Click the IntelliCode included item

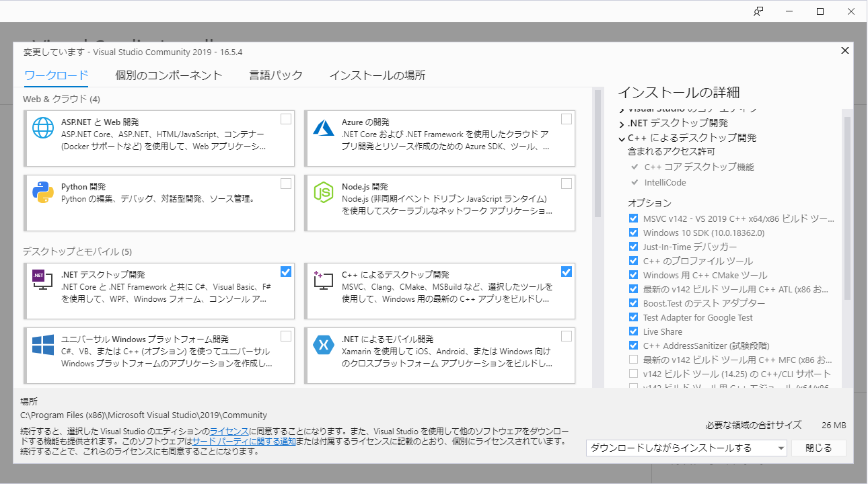point(665,182)
